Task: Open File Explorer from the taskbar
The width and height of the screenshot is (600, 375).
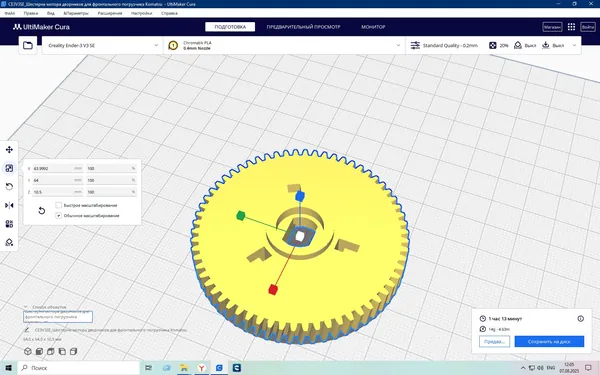Action: pos(184,368)
